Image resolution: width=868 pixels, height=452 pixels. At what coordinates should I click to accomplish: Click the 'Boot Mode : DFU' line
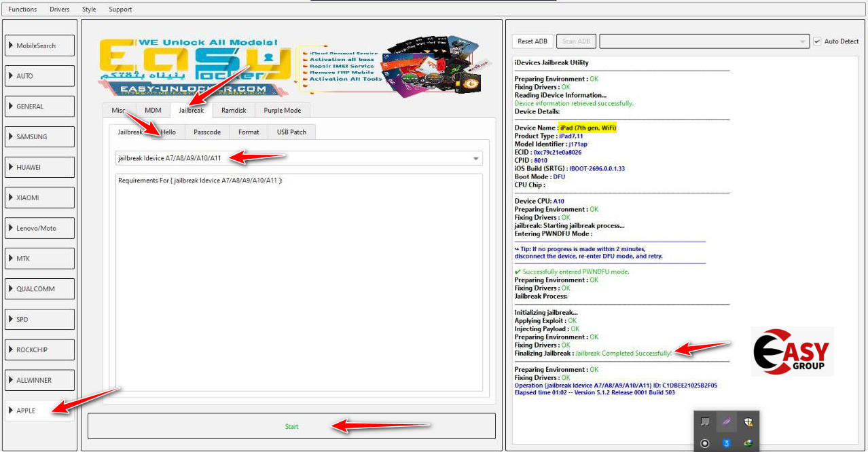(540, 176)
